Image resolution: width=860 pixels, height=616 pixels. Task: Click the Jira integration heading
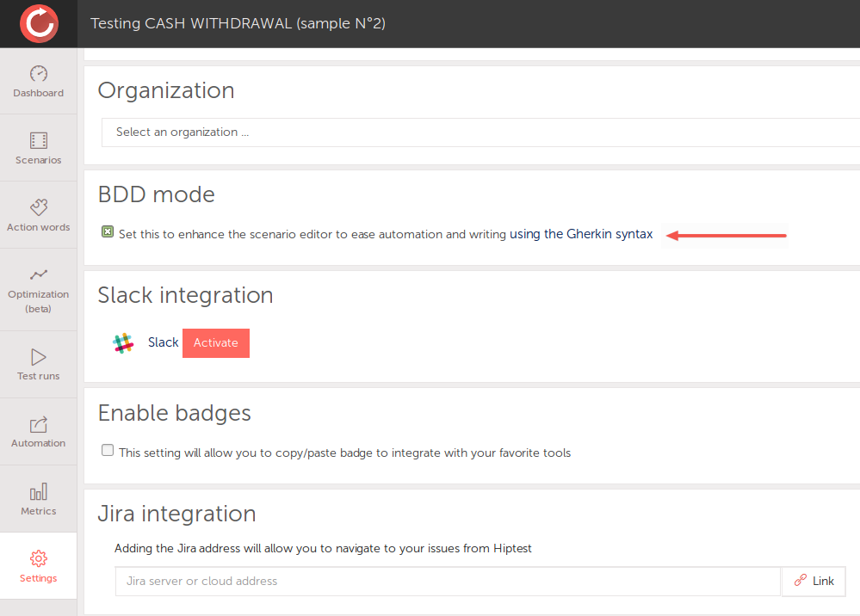pyautogui.click(x=176, y=514)
